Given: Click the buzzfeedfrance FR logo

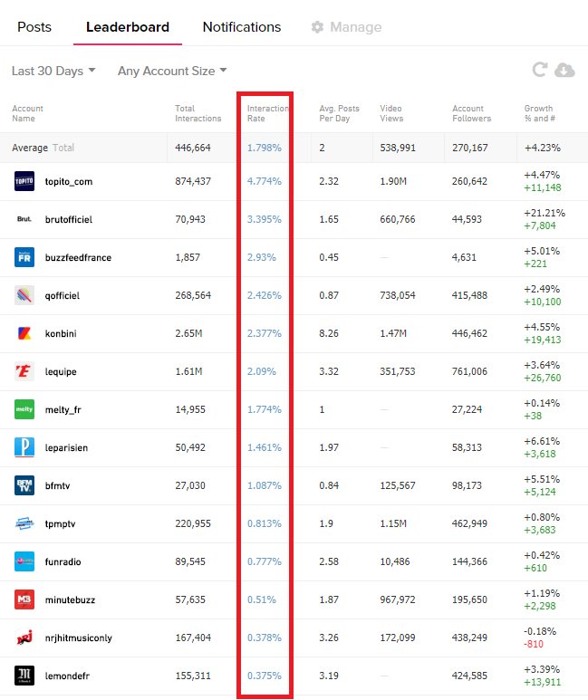Looking at the screenshot, I should point(24,257).
